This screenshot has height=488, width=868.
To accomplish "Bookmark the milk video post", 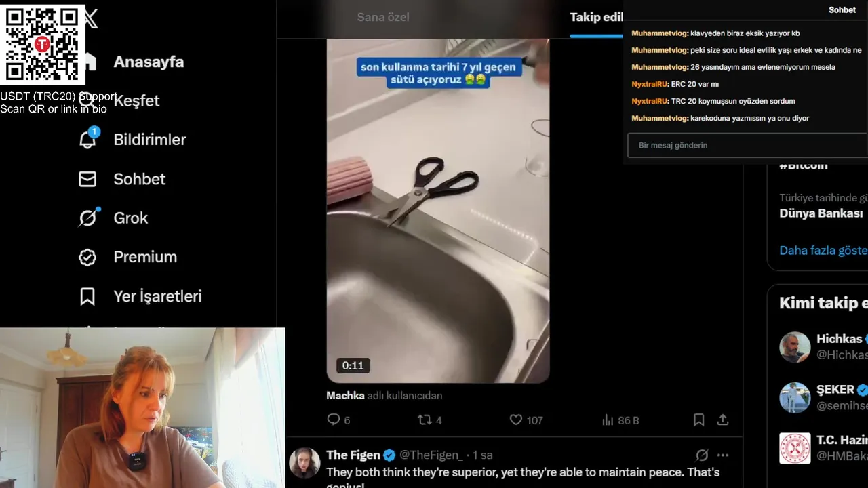I will (x=698, y=420).
